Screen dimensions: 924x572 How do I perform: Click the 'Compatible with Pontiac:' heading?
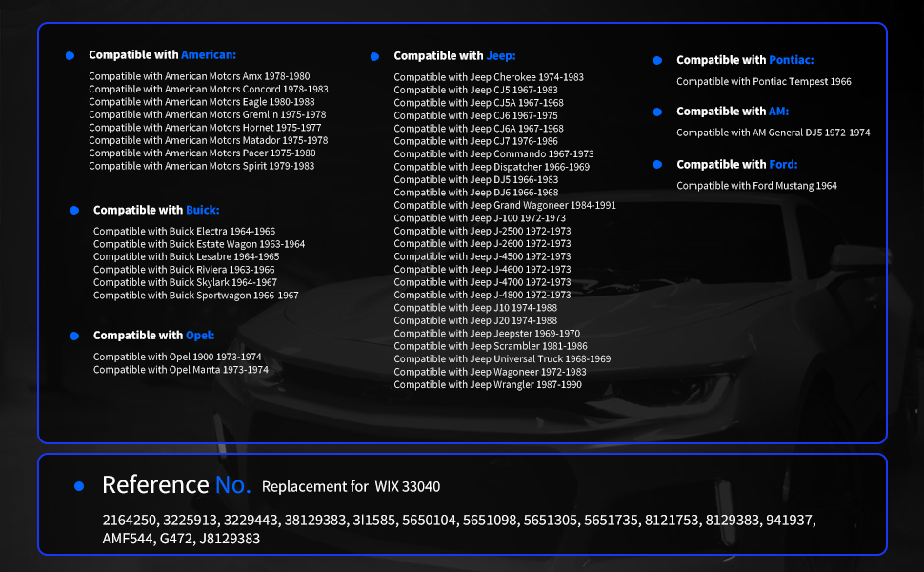745,60
